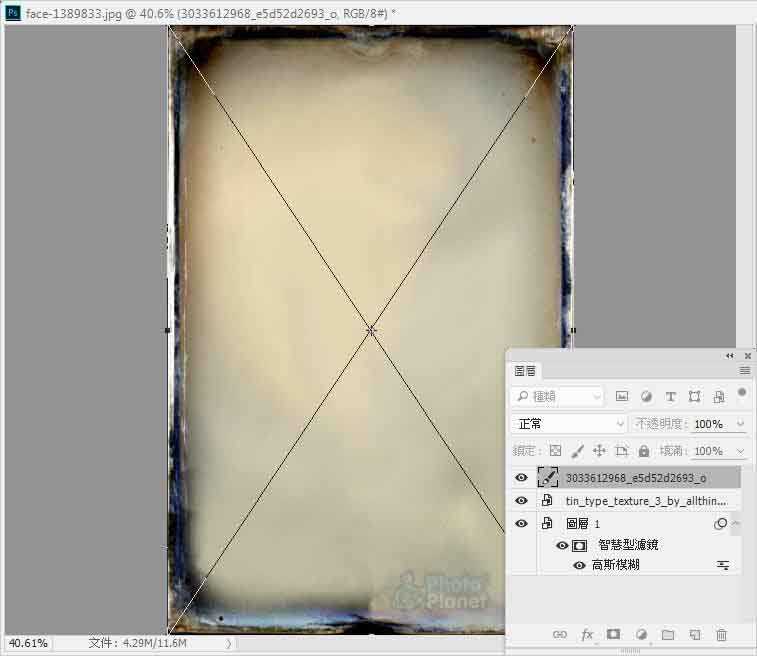Hide the tin_type_texture_3 layer
Screen dimensions: 757x656
[x=521, y=501]
